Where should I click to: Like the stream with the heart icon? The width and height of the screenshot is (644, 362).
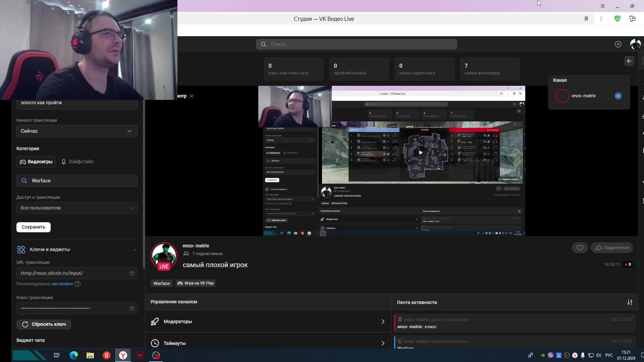click(x=580, y=248)
